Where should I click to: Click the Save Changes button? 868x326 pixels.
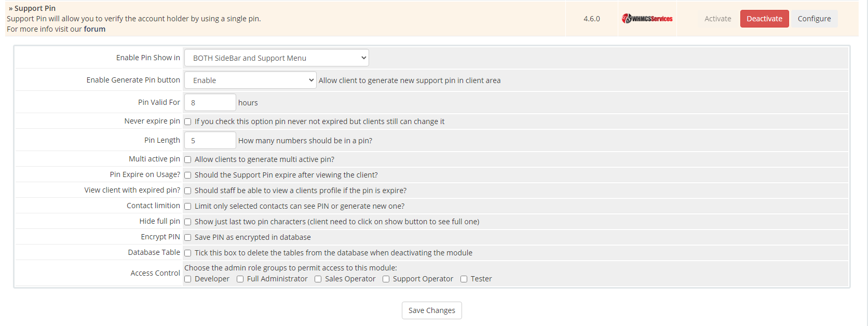click(431, 310)
